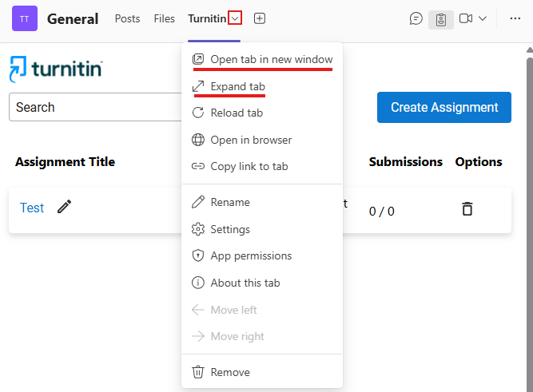Select Remove from the tab menu
This screenshot has width=533, height=392.
pyautogui.click(x=262, y=372)
